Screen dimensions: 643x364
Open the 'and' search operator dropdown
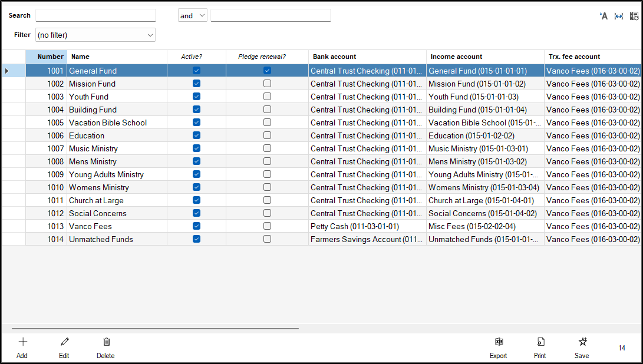pos(193,16)
